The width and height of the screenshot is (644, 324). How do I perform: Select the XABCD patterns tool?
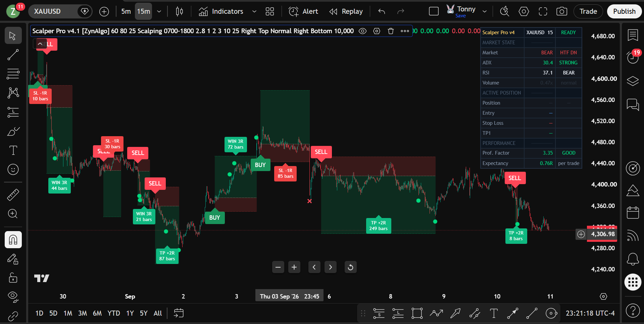13,93
